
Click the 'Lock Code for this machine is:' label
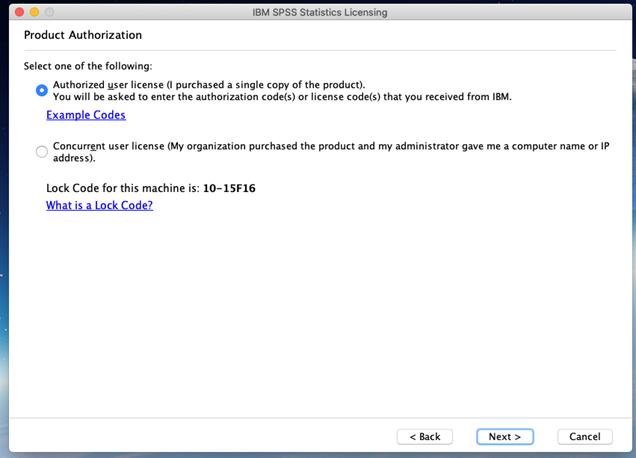pos(123,188)
